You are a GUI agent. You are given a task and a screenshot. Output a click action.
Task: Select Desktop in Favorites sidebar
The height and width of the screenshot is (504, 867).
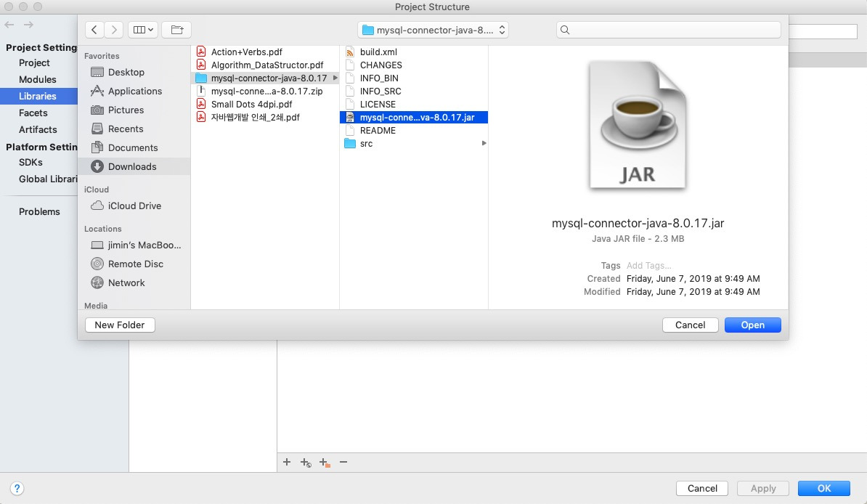(x=135, y=73)
